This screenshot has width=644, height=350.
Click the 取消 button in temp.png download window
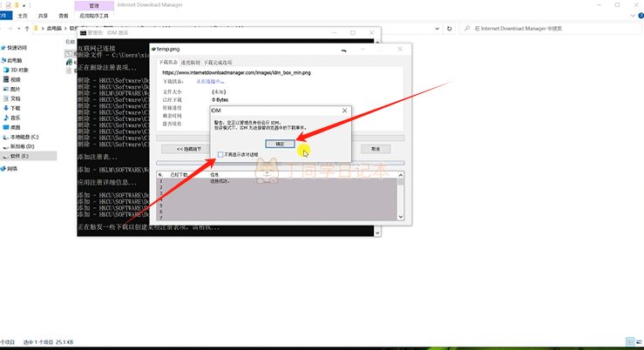376,149
